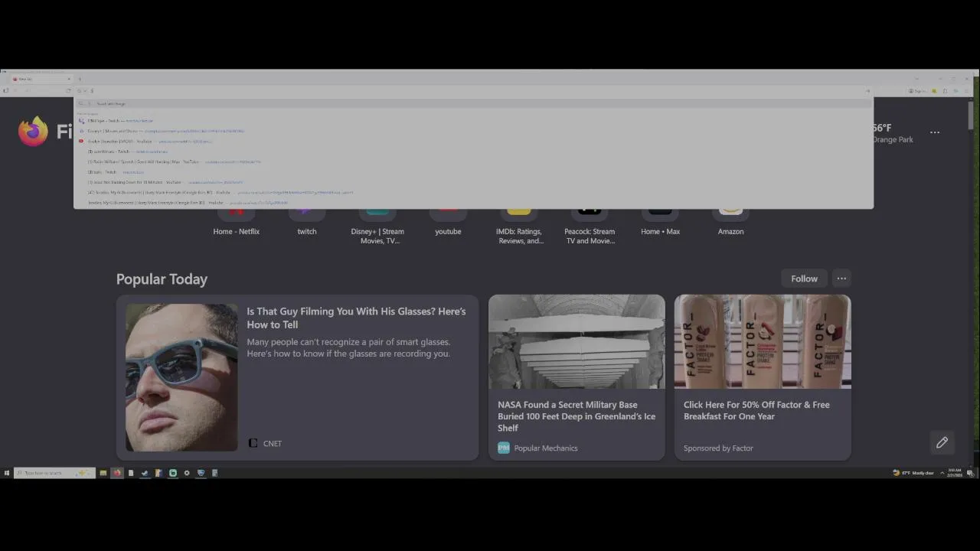Open a new tab with plus button

(x=80, y=79)
